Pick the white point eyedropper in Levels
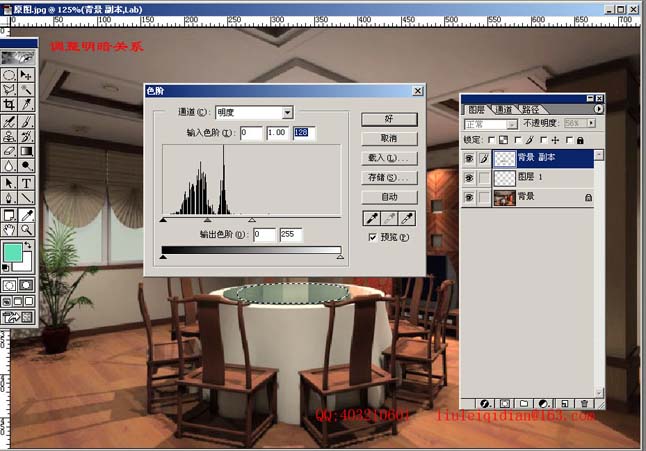The height and width of the screenshot is (451, 646). point(407,218)
